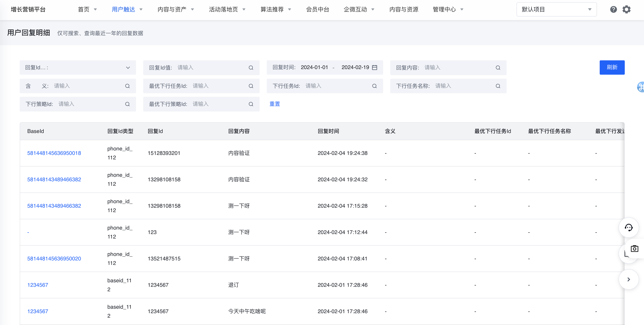Screen dimensions: 644x325
Task: Open the customer service headset icon
Action: (x=629, y=228)
